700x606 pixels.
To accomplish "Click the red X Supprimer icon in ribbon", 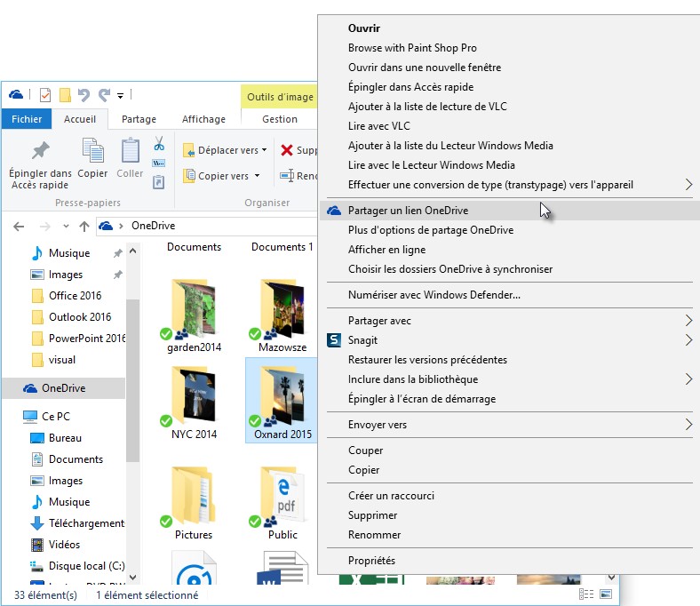I will click(286, 150).
